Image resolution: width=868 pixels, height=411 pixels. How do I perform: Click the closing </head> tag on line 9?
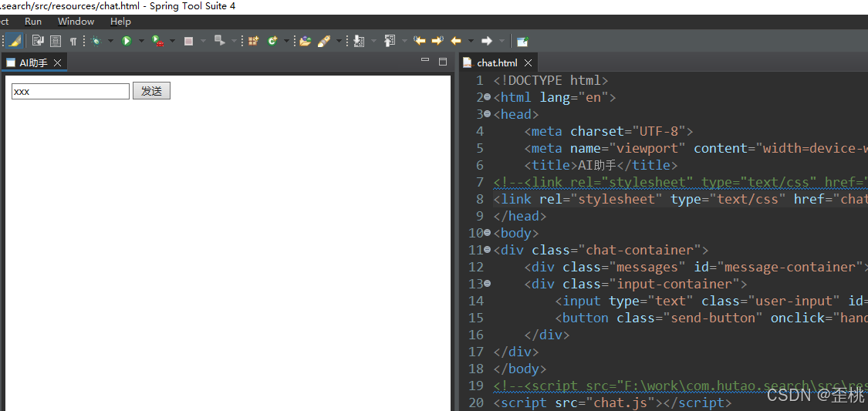click(x=520, y=216)
